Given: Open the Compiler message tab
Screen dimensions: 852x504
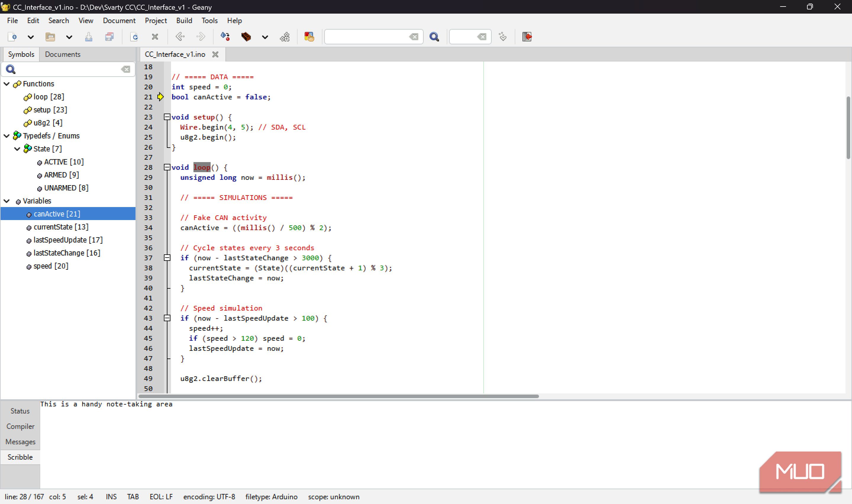Looking at the screenshot, I should coord(20,427).
